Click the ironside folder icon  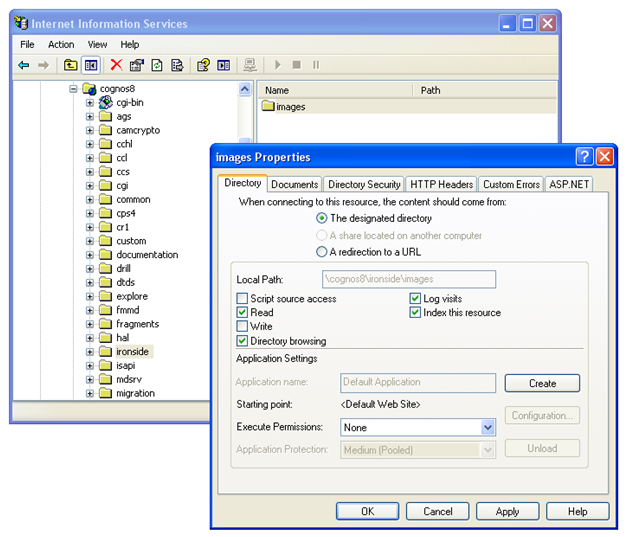point(105,352)
